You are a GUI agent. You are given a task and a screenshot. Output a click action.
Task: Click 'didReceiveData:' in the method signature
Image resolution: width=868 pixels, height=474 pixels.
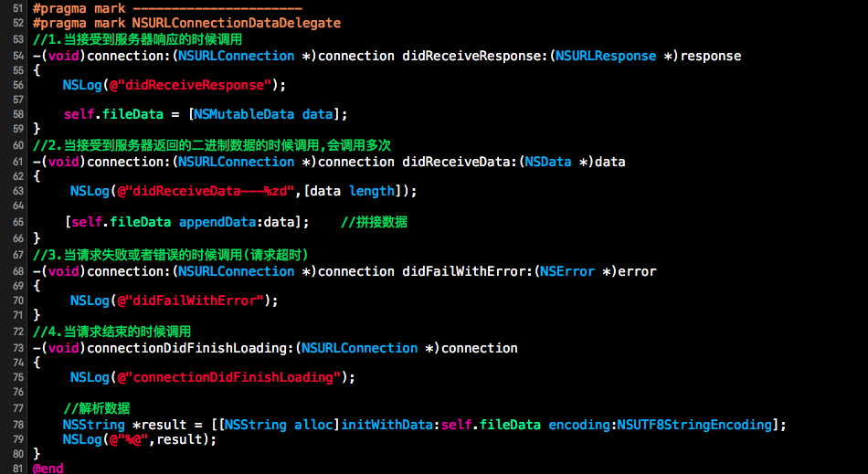(x=460, y=162)
